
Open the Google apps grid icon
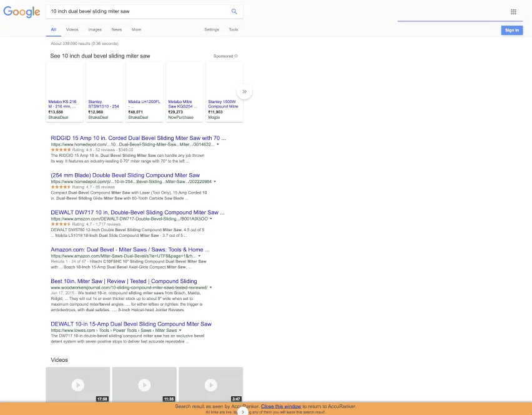pos(513,11)
